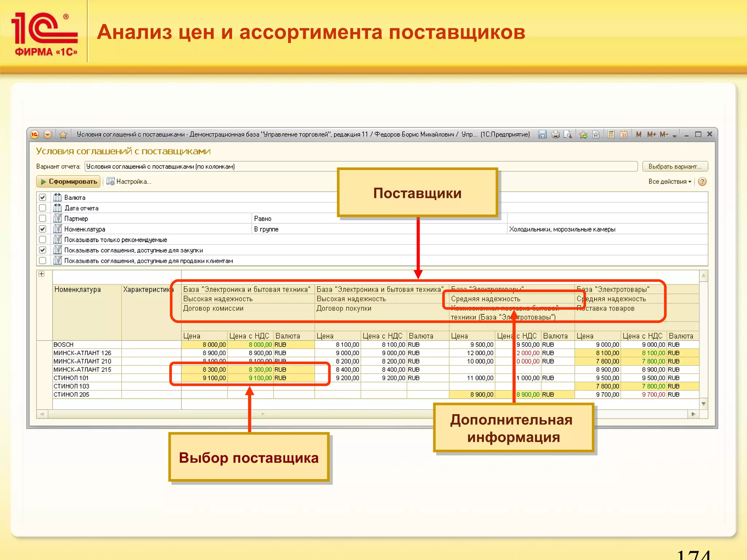Click the Сформировать button
Viewport: 747px width, 560px height.
click(x=69, y=182)
